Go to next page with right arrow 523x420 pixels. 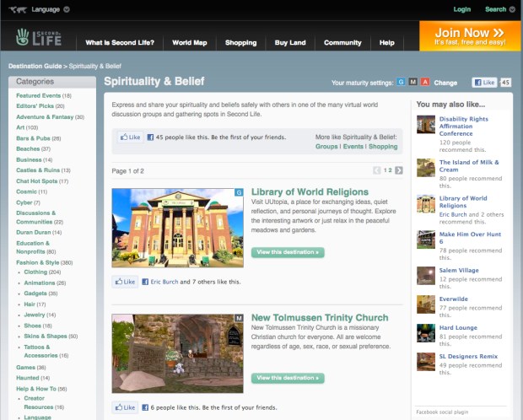[x=399, y=170]
